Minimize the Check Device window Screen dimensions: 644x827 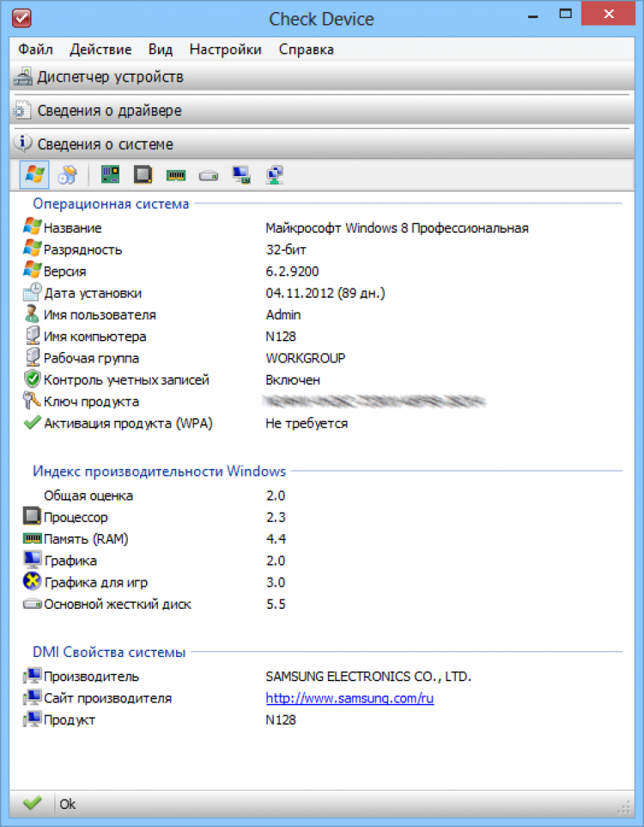point(532,15)
